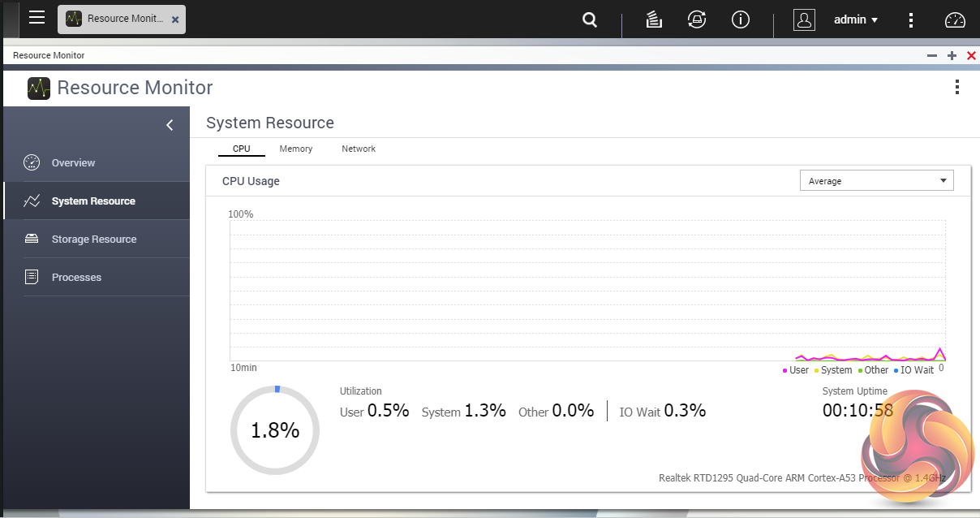Select the CPU tab
The image size is (980, 518).
click(242, 149)
